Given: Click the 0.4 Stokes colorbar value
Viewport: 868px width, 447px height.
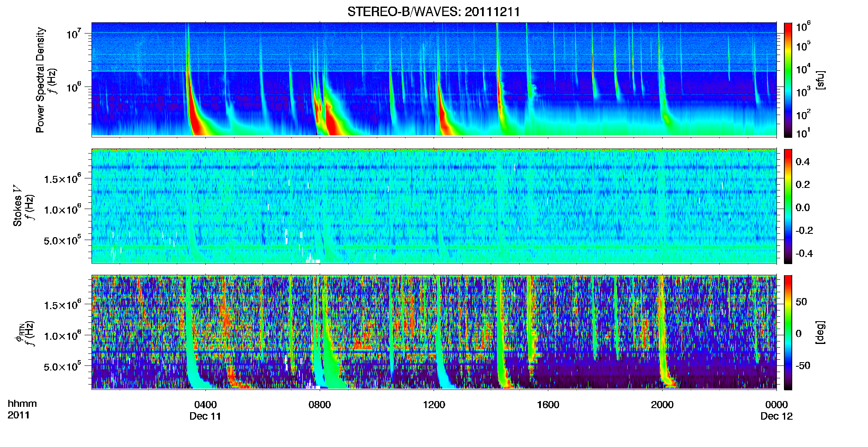Looking at the screenshot, I should tap(803, 161).
